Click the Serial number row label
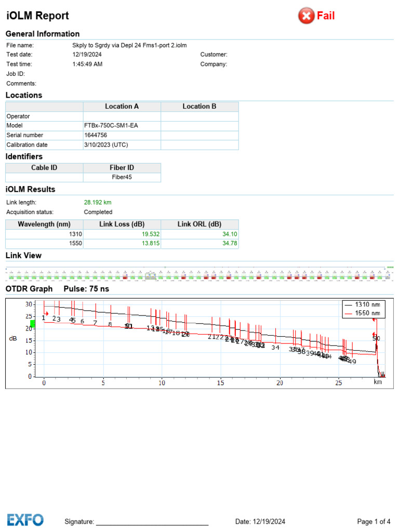 click(25, 135)
